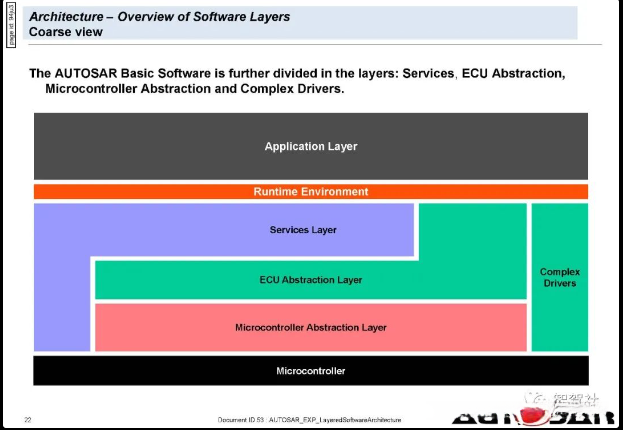Viewport: 623px width, 430px height.
Task: Click the purple vertical Services Layer strip
Action: click(x=62, y=304)
